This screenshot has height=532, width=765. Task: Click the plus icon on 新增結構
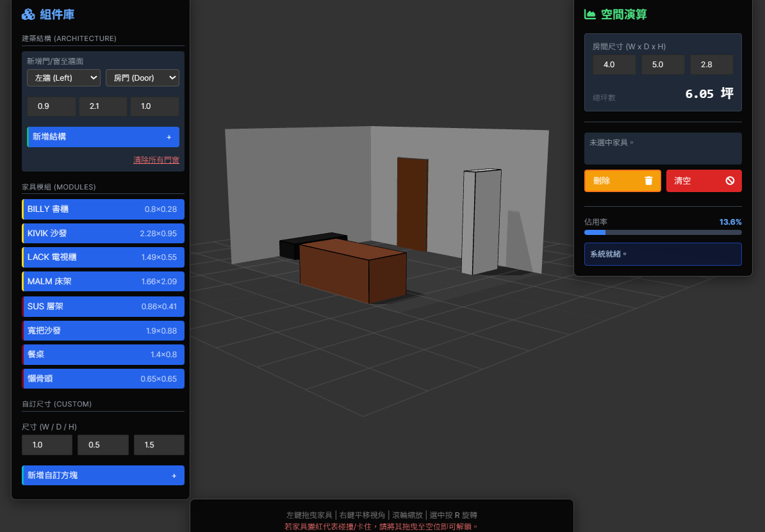pos(169,137)
